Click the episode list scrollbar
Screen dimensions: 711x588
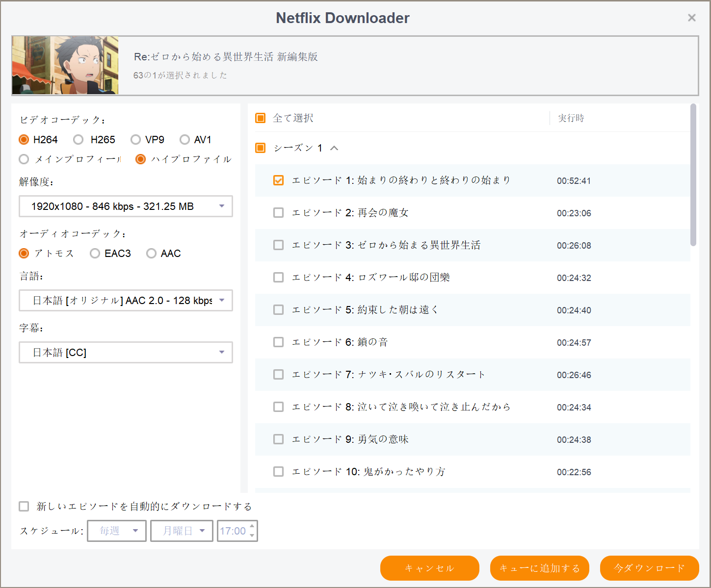[x=693, y=175]
